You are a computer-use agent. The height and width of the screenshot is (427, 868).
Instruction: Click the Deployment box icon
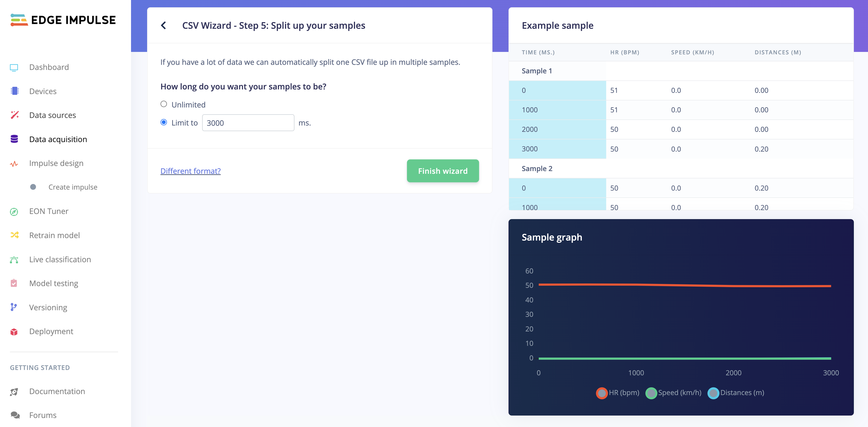click(x=14, y=331)
